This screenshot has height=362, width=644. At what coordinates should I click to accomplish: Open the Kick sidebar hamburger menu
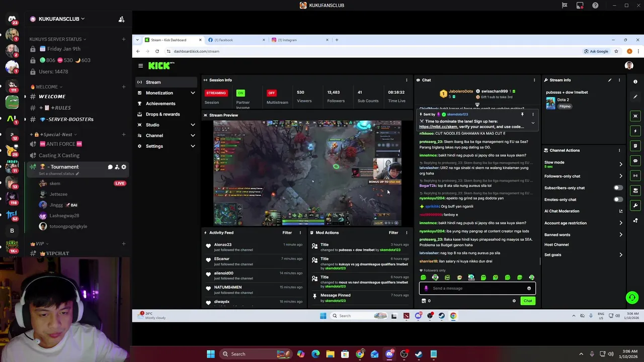140,65
